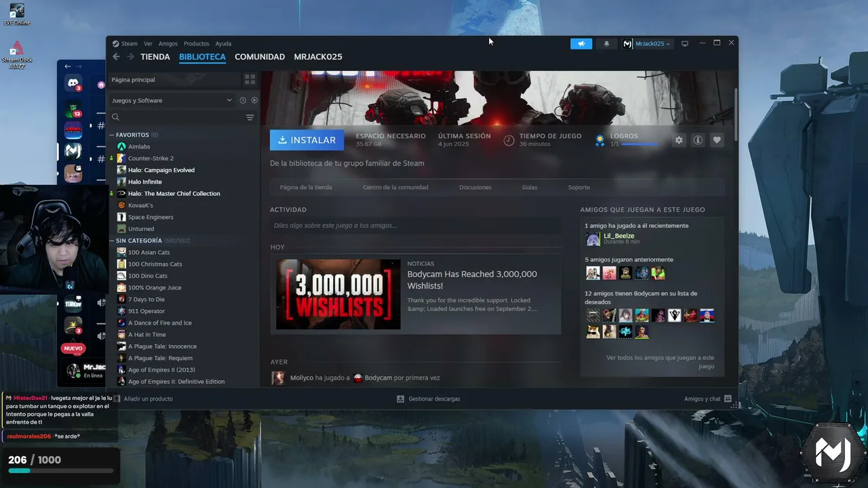Viewport: 868px width, 488px height.
Task: Open the Soporte link
Action: coord(579,187)
